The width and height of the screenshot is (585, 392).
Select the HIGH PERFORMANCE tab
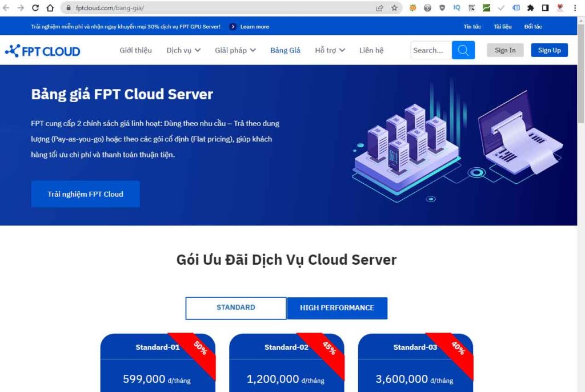pyautogui.click(x=338, y=308)
